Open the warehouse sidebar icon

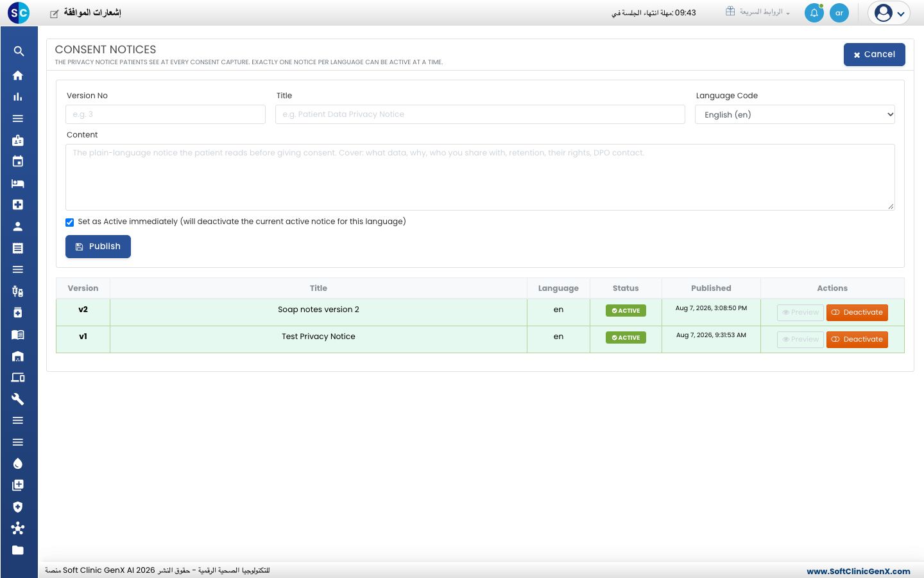pyautogui.click(x=18, y=356)
